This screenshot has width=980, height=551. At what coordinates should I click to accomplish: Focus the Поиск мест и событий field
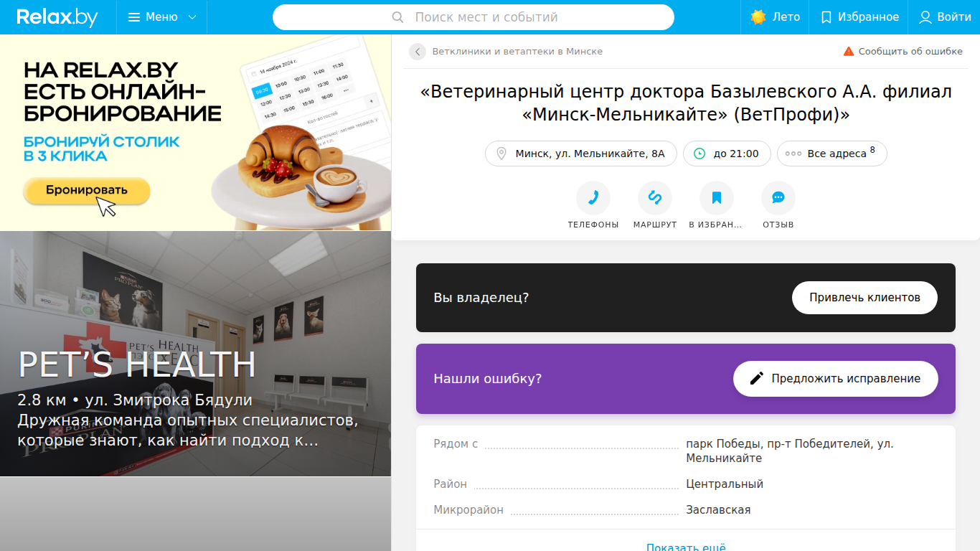pyautogui.click(x=473, y=17)
